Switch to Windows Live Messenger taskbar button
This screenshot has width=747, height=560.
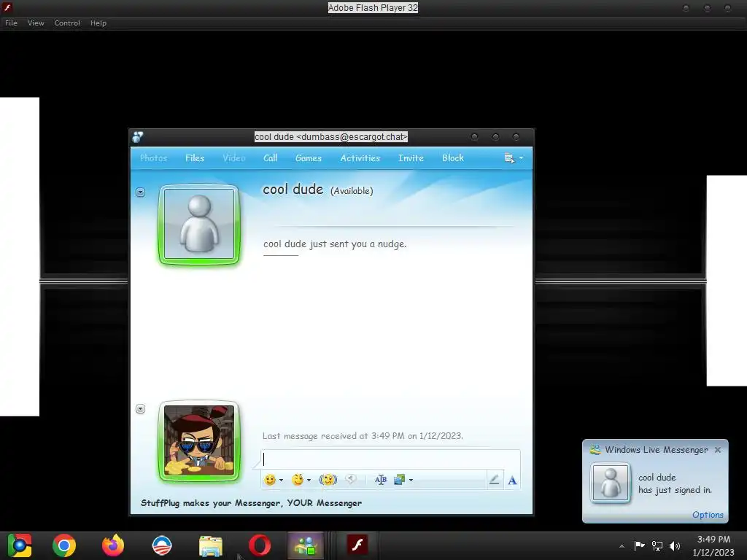(x=306, y=545)
